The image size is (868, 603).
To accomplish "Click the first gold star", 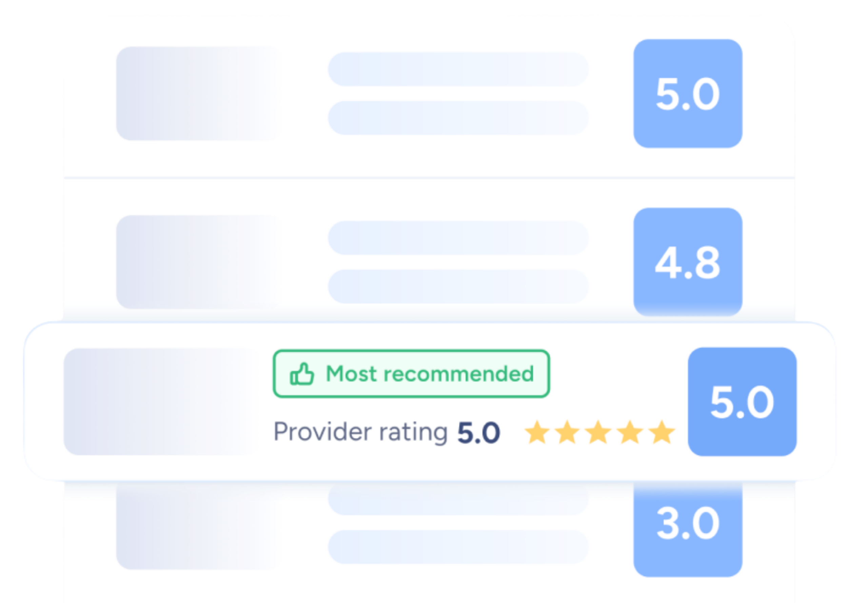I will [536, 432].
